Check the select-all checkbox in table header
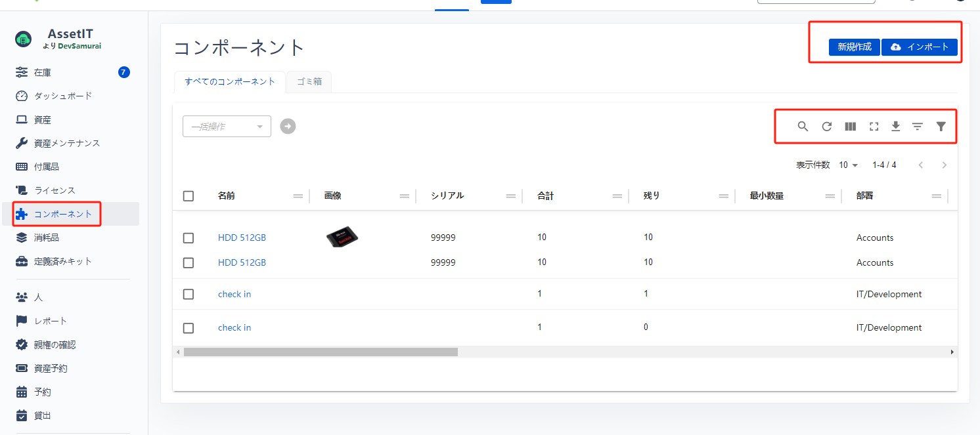Image resolution: width=980 pixels, height=435 pixels. (x=189, y=196)
